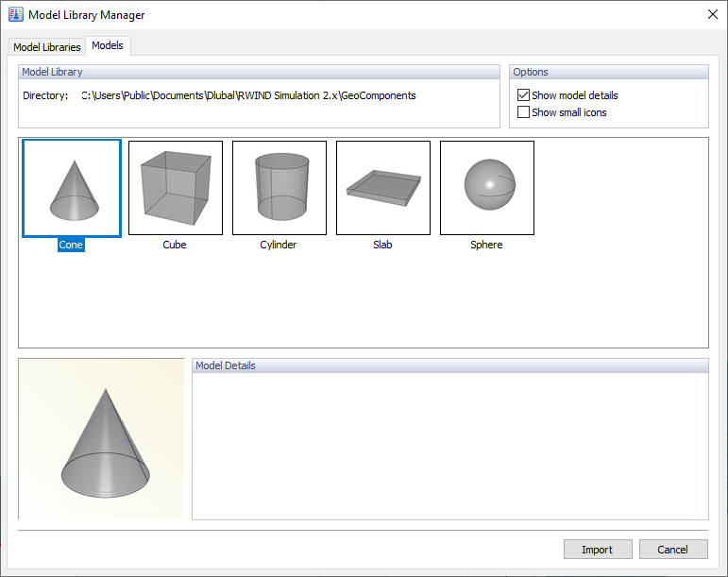Click the Slab label text
The width and height of the screenshot is (728, 577).
coord(382,245)
